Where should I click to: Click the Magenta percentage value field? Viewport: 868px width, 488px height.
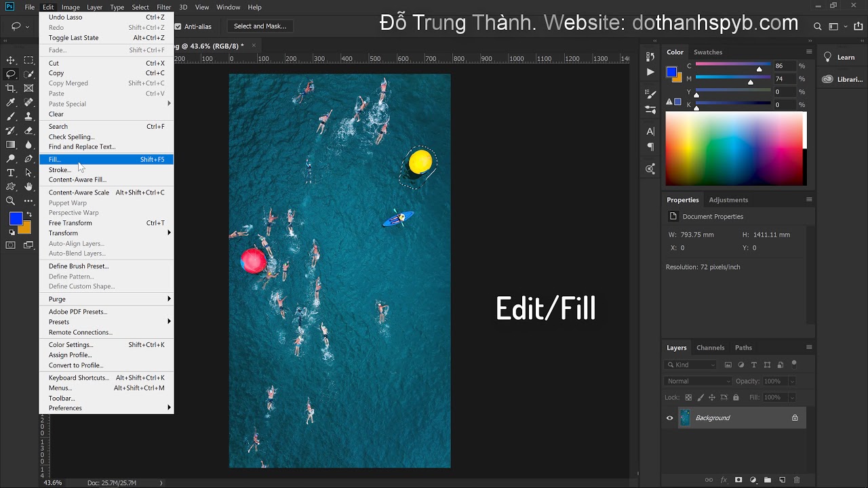(783, 79)
